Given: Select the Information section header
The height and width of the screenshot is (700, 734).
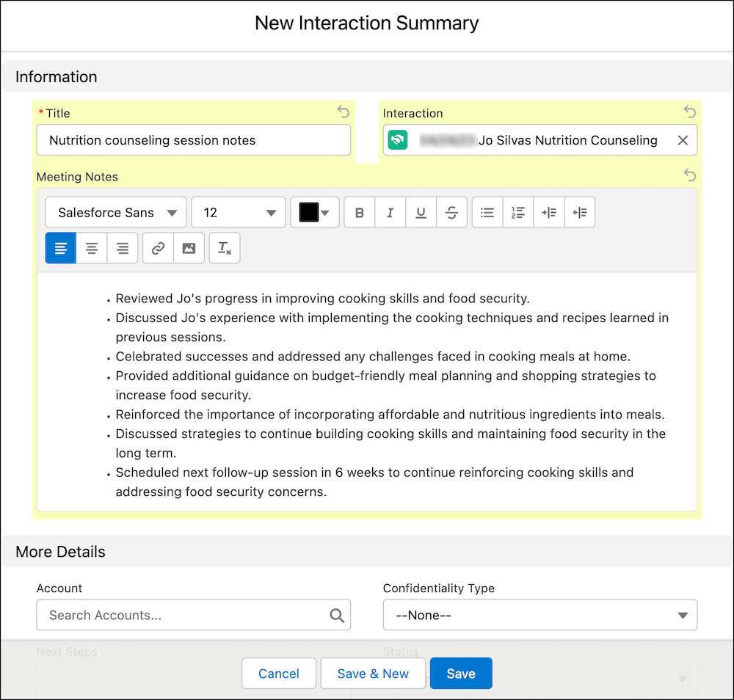Looking at the screenshot, I should tap(56, 76).
